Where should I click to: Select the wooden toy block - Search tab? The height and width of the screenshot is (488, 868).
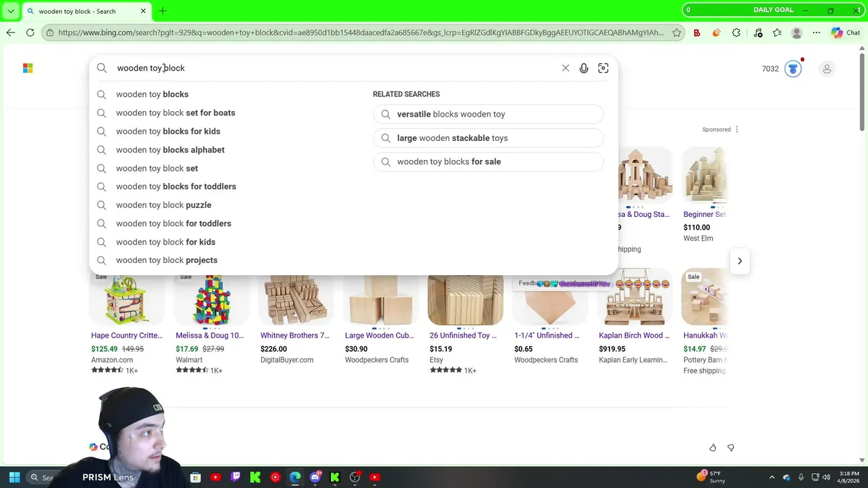pos(87,11)
